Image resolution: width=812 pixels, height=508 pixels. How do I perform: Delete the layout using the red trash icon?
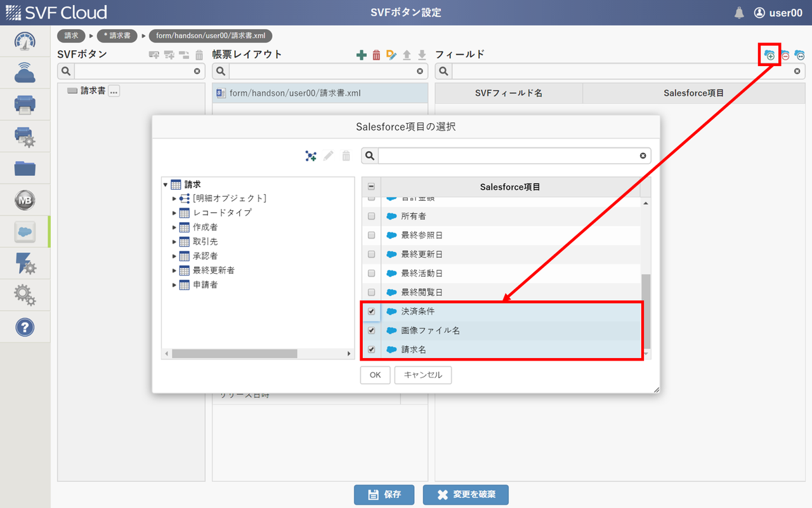tap(377, 55)
